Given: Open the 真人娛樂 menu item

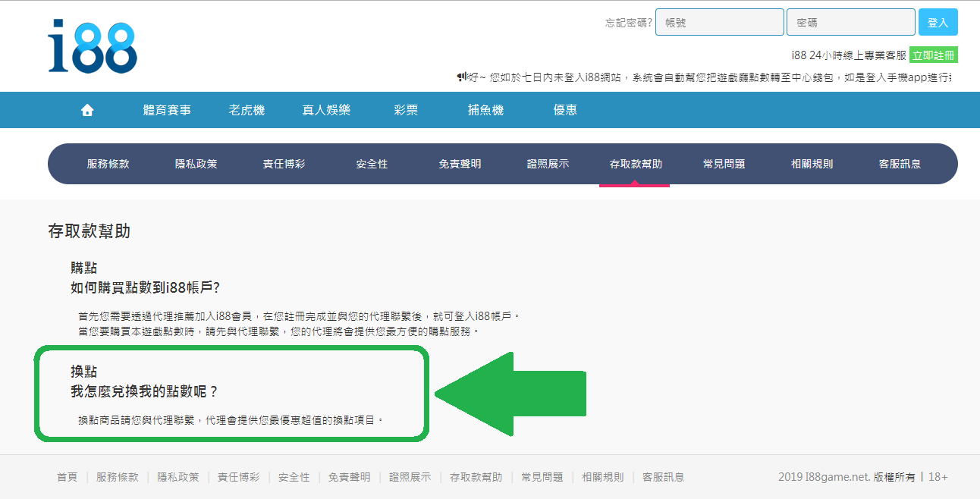Looking at the screenshot, I should click(326, 110).
